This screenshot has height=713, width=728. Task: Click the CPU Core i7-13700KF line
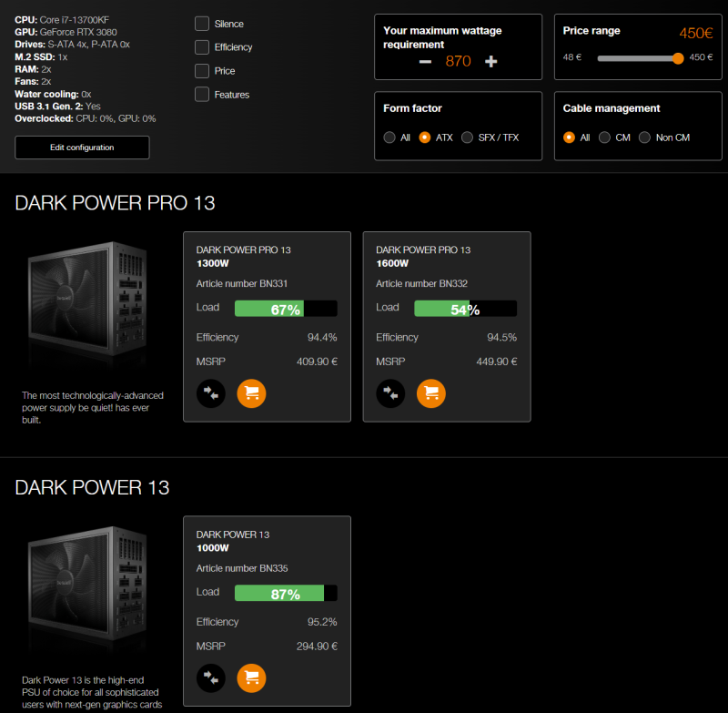[62, 20]
